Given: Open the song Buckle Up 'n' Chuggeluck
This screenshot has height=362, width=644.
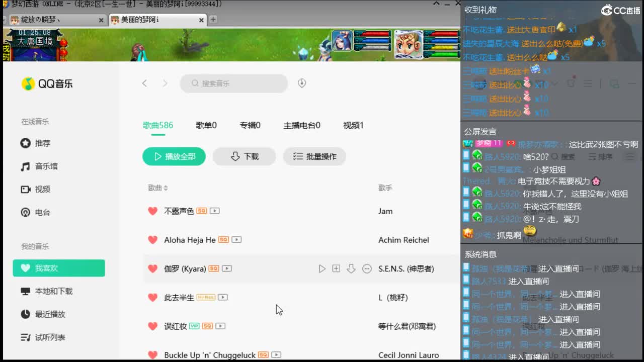Looking at the screenshot, I should point(210,355).
